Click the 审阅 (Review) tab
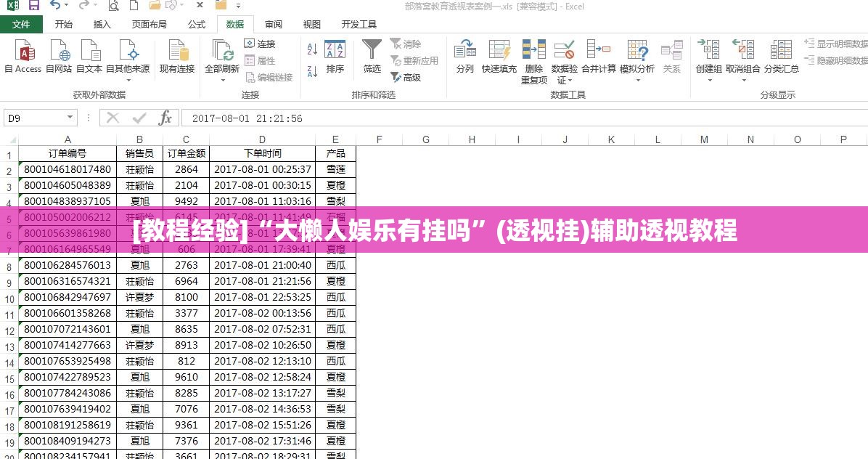This screenshot has width=868, height=459. [x=273, y=25]
